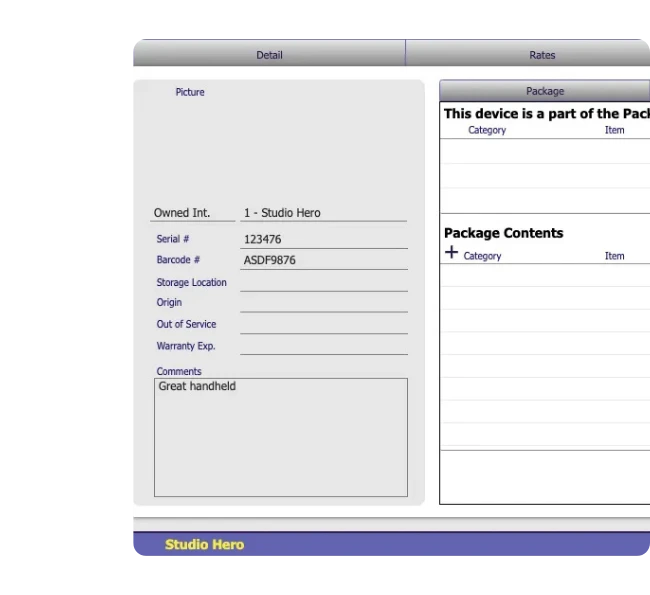Click the Out of Service label

point(187,324)
